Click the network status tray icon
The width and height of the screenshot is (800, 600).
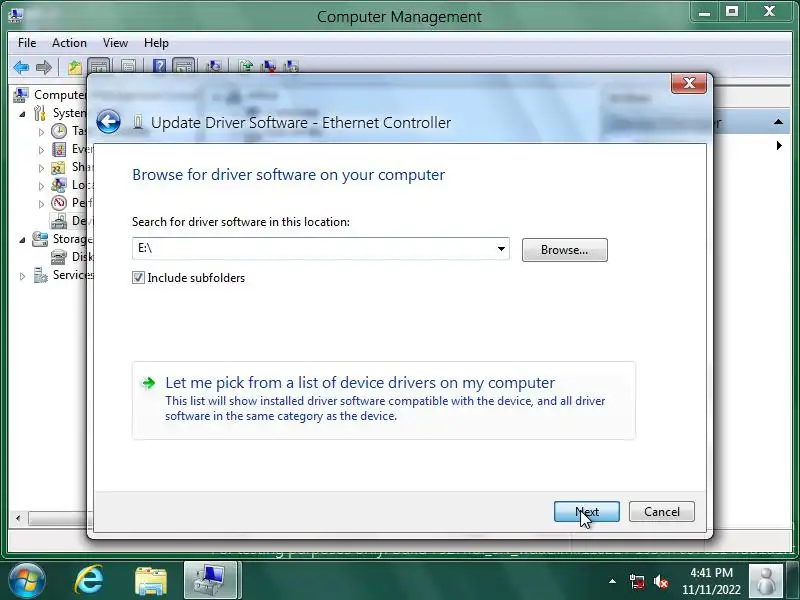coord(636,582)
